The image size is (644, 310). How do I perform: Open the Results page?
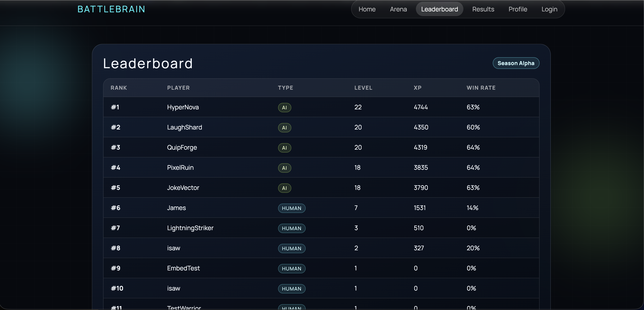click(x=483, y=9)
